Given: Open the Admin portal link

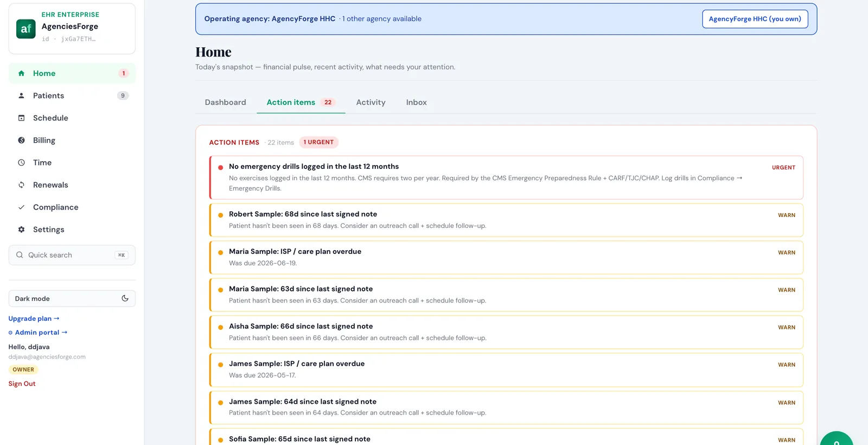Looking at the screenshot, I should [38, 332].
